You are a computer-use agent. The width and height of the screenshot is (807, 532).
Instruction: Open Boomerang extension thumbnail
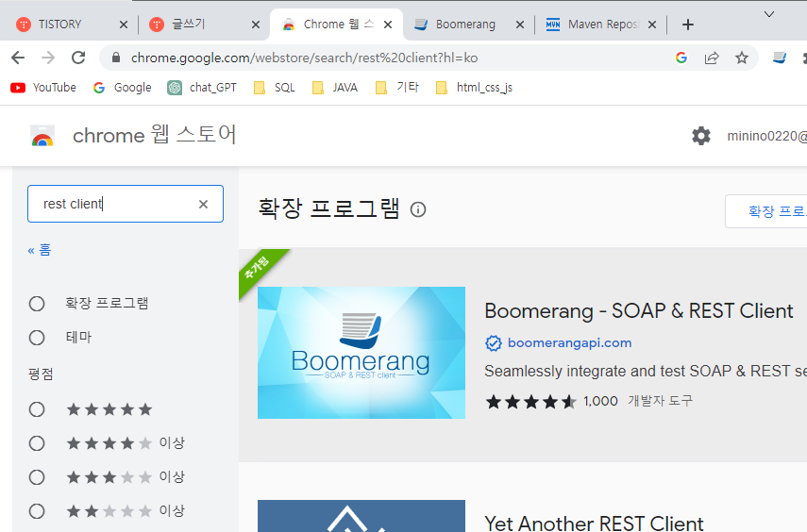361,353
